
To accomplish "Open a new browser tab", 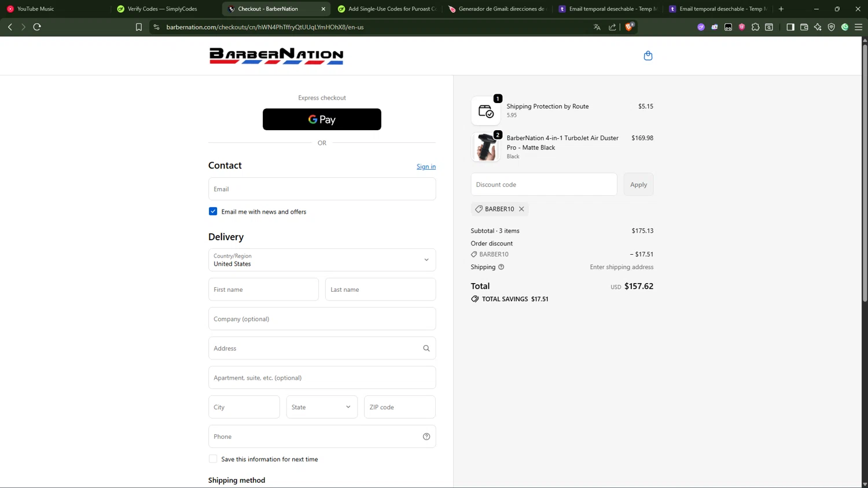I will pos(781,9).
